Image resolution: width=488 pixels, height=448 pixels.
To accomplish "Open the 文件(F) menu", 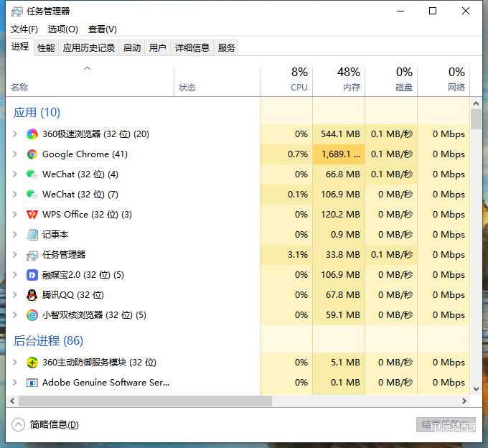I will [x=24, y=29].
